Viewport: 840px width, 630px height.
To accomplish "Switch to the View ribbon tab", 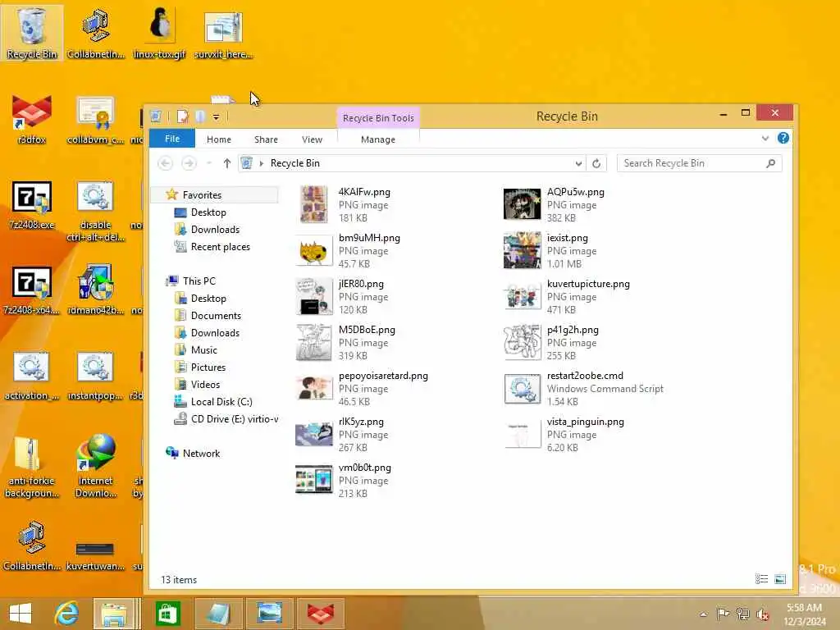I will 312,139.
